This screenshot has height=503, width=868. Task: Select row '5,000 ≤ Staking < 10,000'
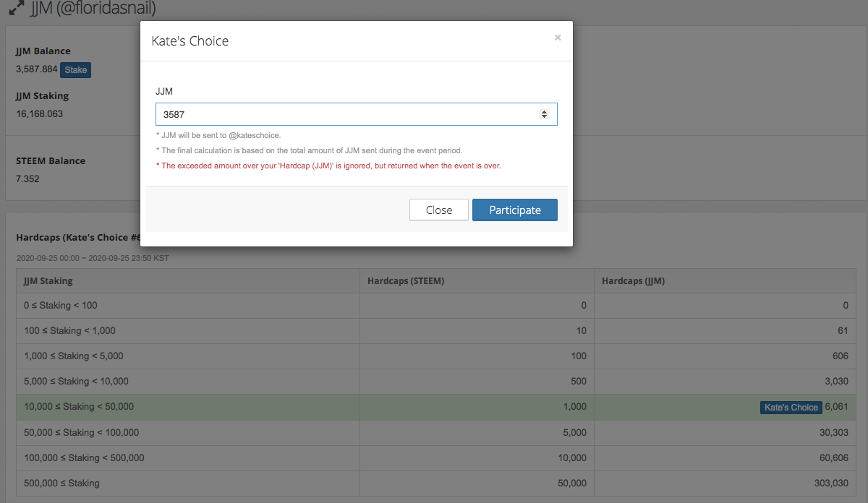coord(436,382)
